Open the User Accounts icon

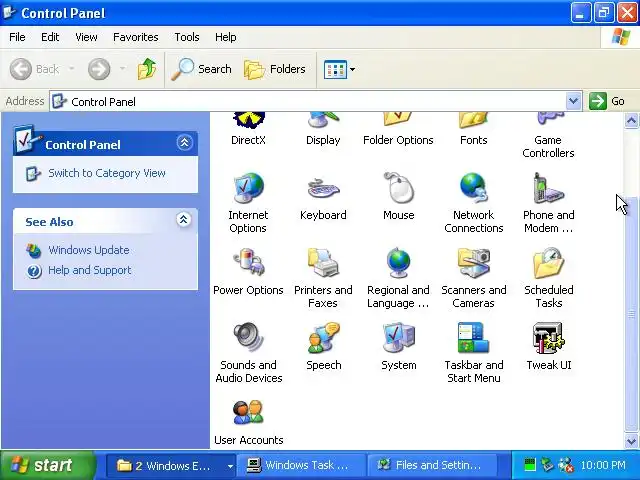248,422
